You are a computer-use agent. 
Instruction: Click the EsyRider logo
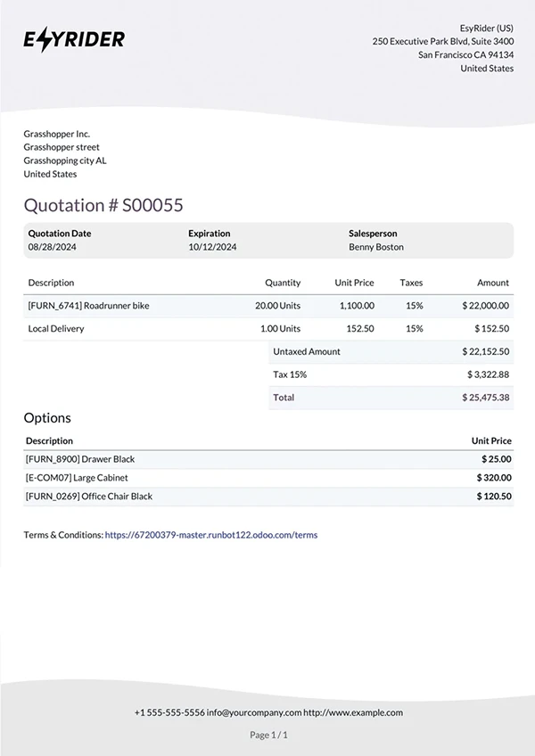coord(74,39)
